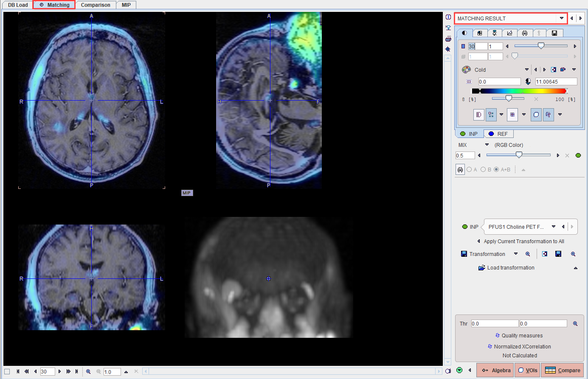
Task: Go to the MIP page tab
Action: 126,5
